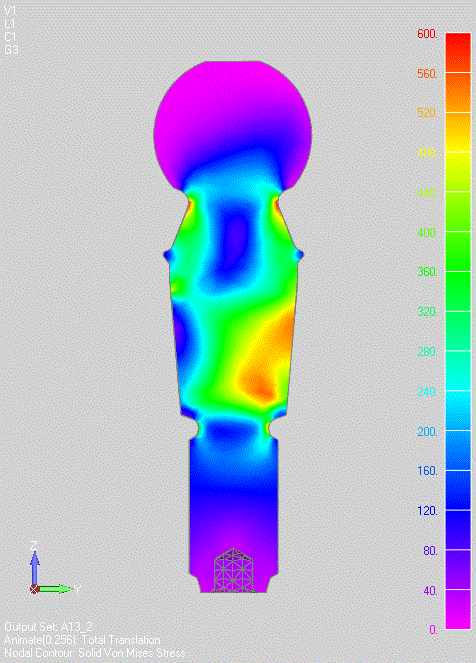The width and height of the screenshot is (476, 663).
Task: Click the L1 load set label
Action: (9, 24)
